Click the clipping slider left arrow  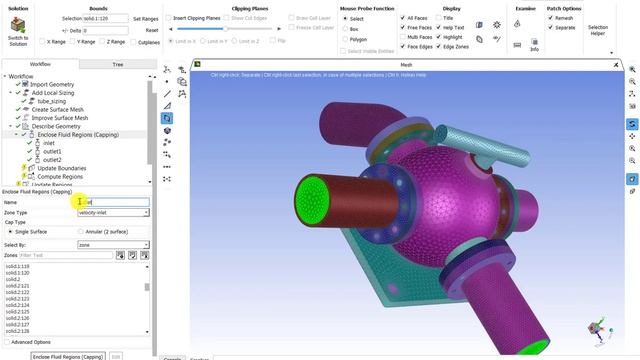(x=171, y=29)
